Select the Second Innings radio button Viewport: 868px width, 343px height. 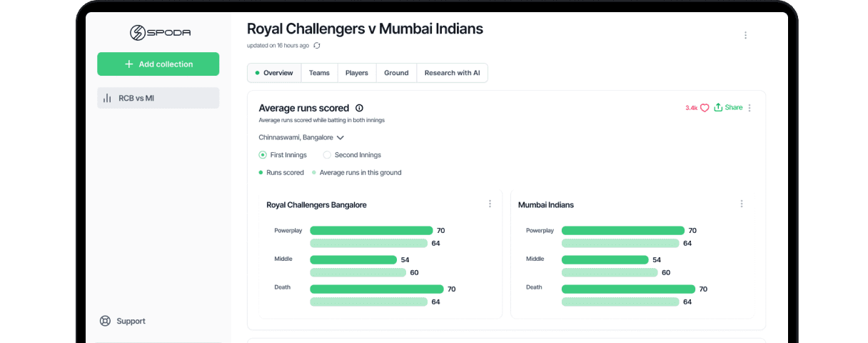(327, 155)
